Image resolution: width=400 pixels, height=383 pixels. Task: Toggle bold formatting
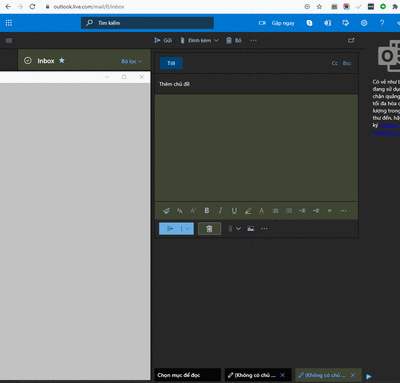point(207,211)
